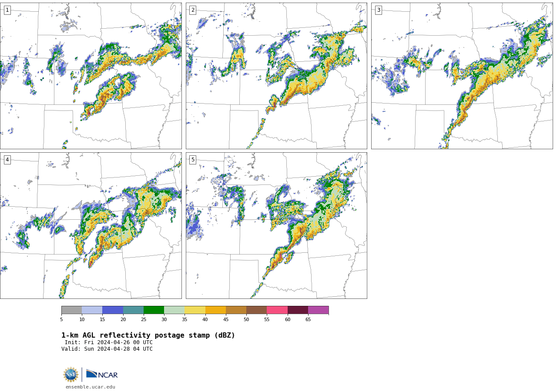Viewport: 557px width, 392px height.
Task: Open ensemble member 4 reflectivity map
Action: (x=91, y=225)
